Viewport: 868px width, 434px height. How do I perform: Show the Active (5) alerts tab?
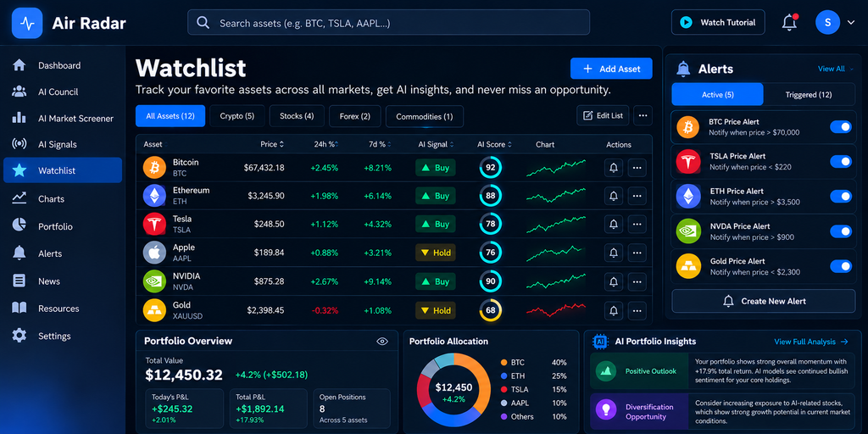coord(717,95)
